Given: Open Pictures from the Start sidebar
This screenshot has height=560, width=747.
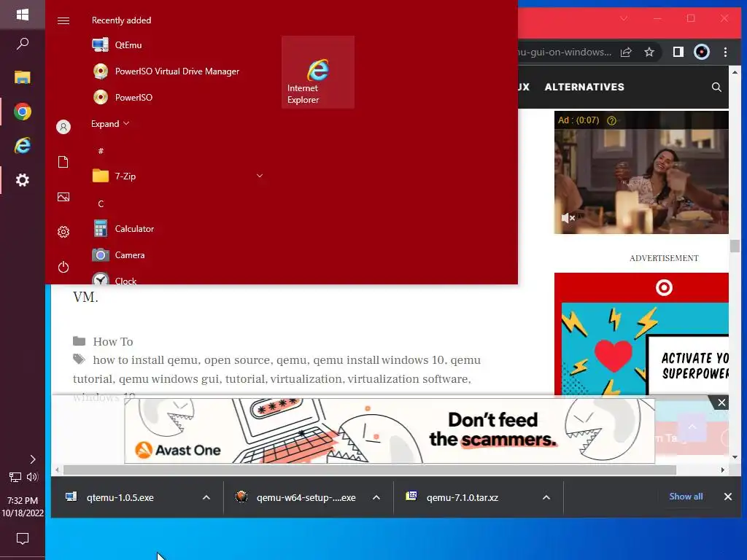Looking at the screenshot, I should pos(63,197).
